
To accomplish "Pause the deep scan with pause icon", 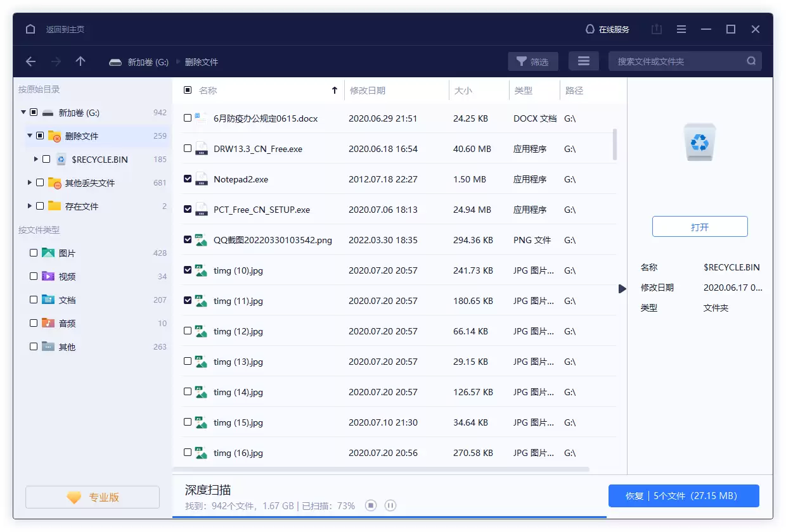I will 390,505.
